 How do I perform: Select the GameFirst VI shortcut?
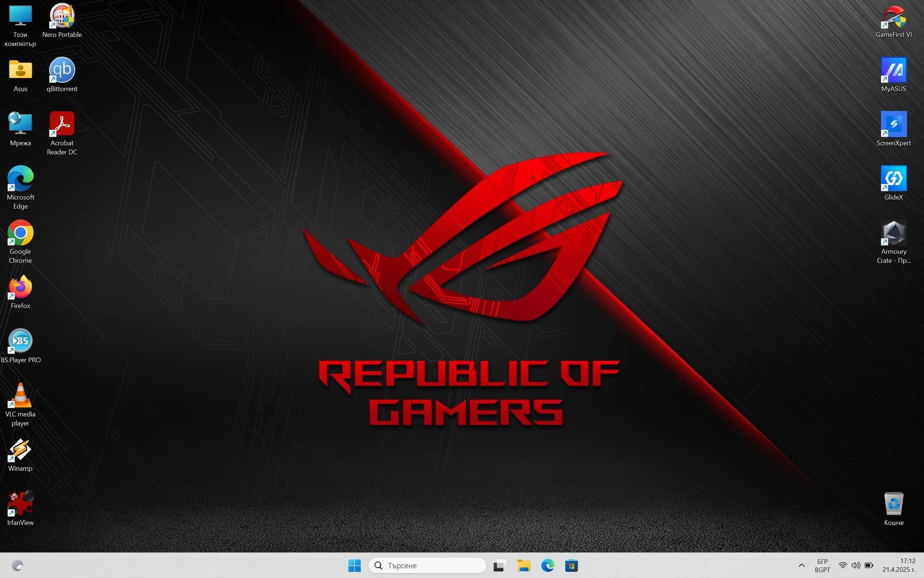(x=893, y=21)
